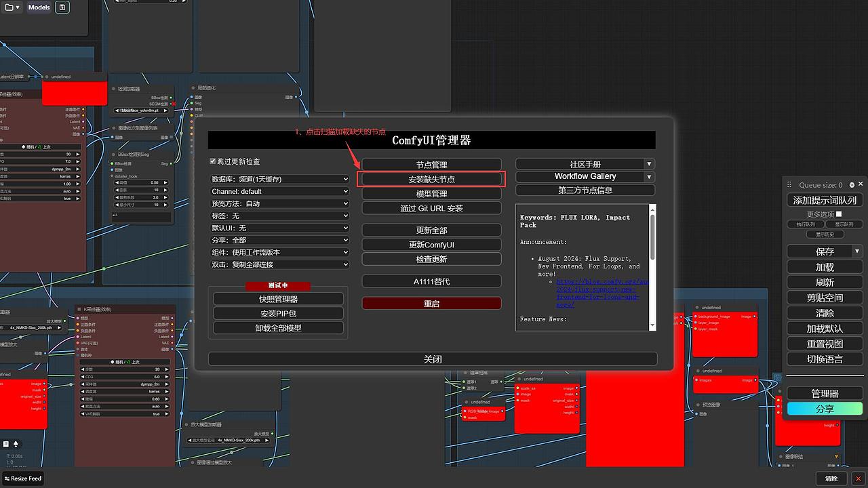
Task: Click the collapse dot on K采样器(效率) node
Action: pos(79,309)
